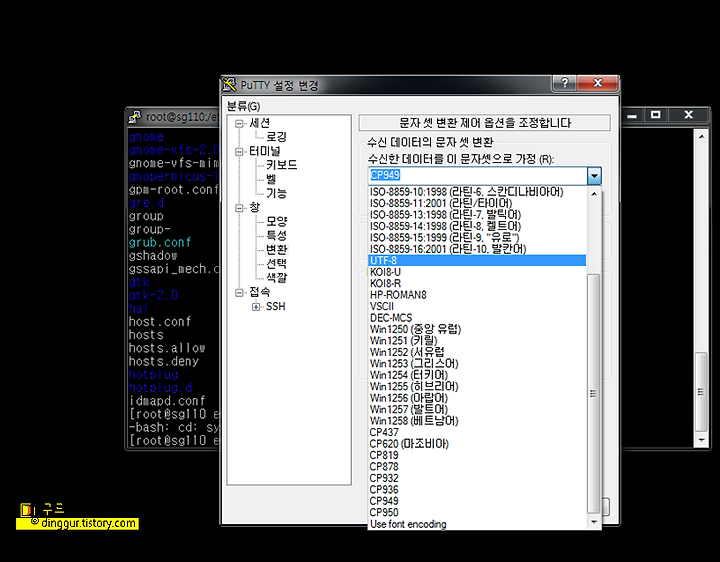Select 터미널 in category tree
The height and width of the screenshot is (562, 720).
click(x=265, y=151)
